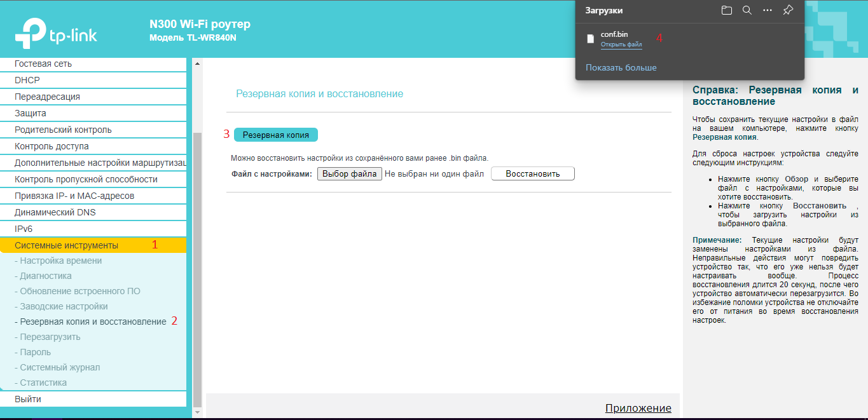Screen dimensions: 868x420
Task: Expand the IPv6 menu section
Action: point(24,229)
